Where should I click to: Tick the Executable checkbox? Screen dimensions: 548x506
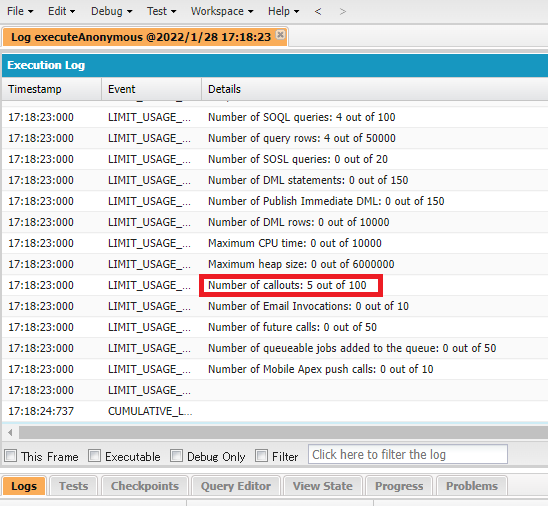click(x=94, y=456)
